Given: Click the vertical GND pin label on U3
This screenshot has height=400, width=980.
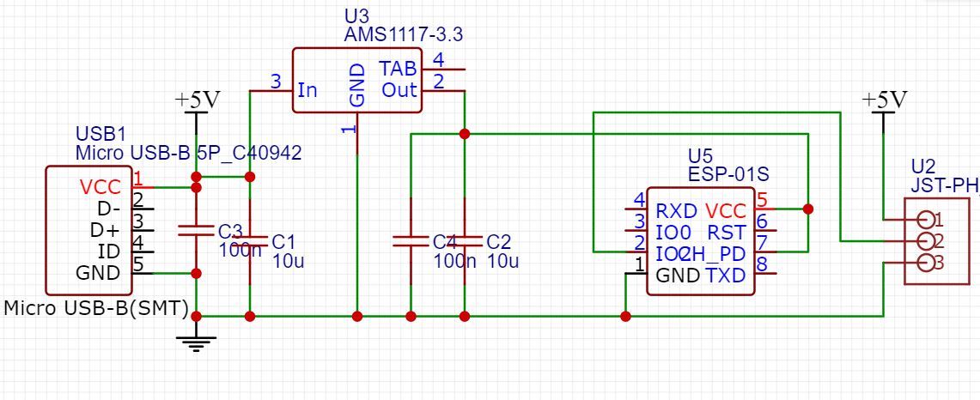Looking at the screenshot, I should point(356,84).
